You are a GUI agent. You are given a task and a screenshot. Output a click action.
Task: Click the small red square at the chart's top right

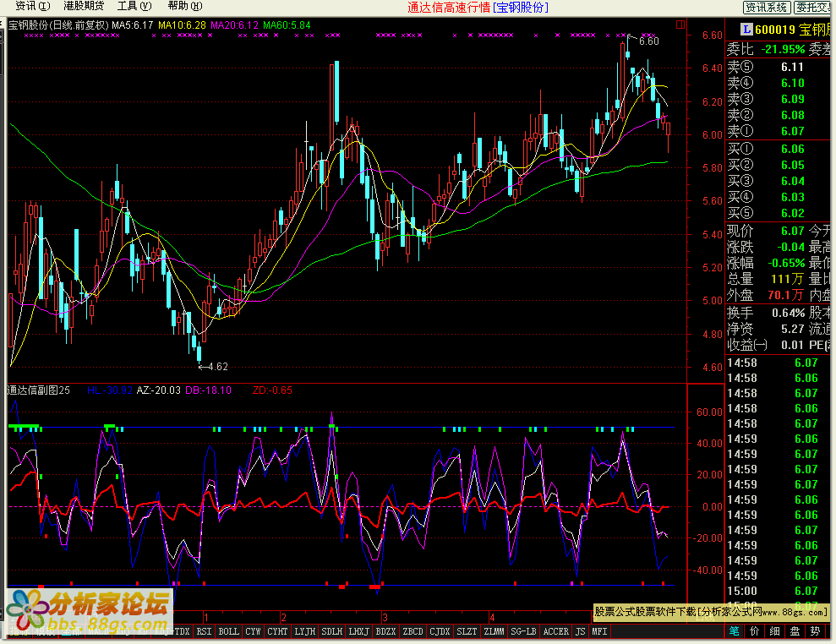(680, 25)
